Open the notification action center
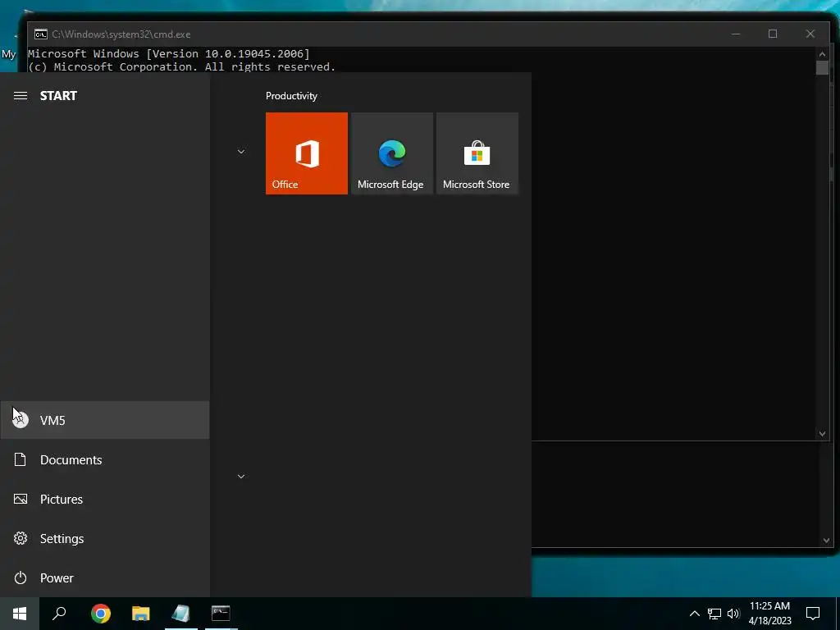840x630 pixels. pyautogui.click(x=813, y=613)
